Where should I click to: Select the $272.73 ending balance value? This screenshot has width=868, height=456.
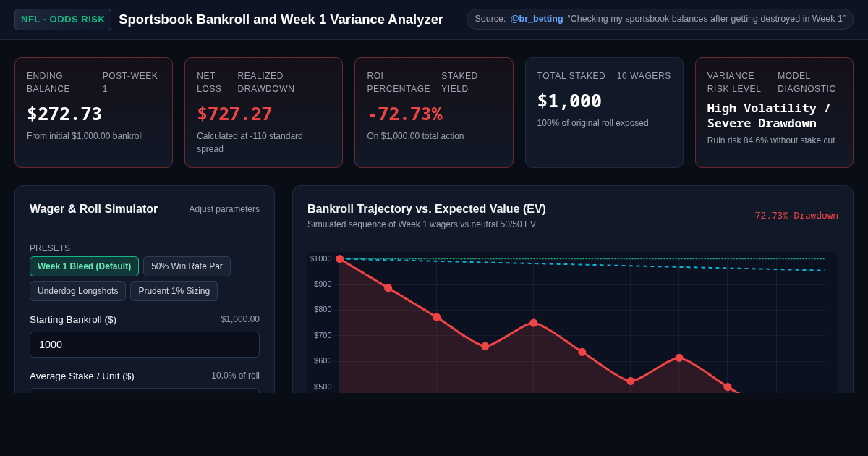(64, 114)
